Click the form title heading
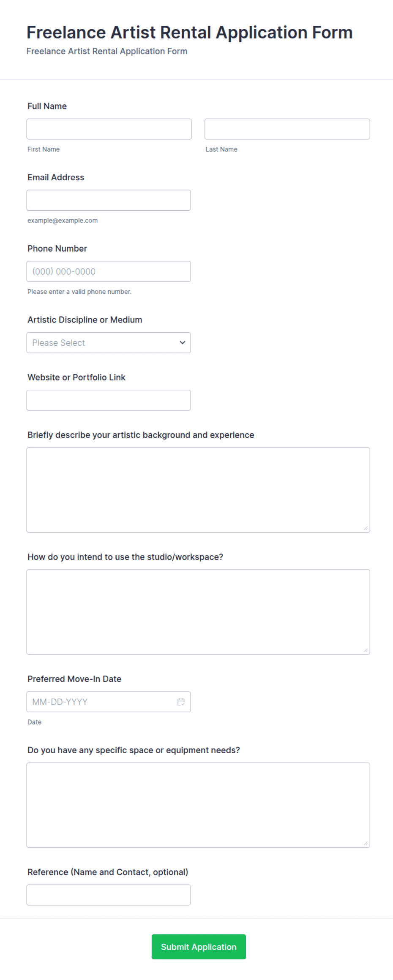This screenshot has height=980, width=393. [189, 33]
